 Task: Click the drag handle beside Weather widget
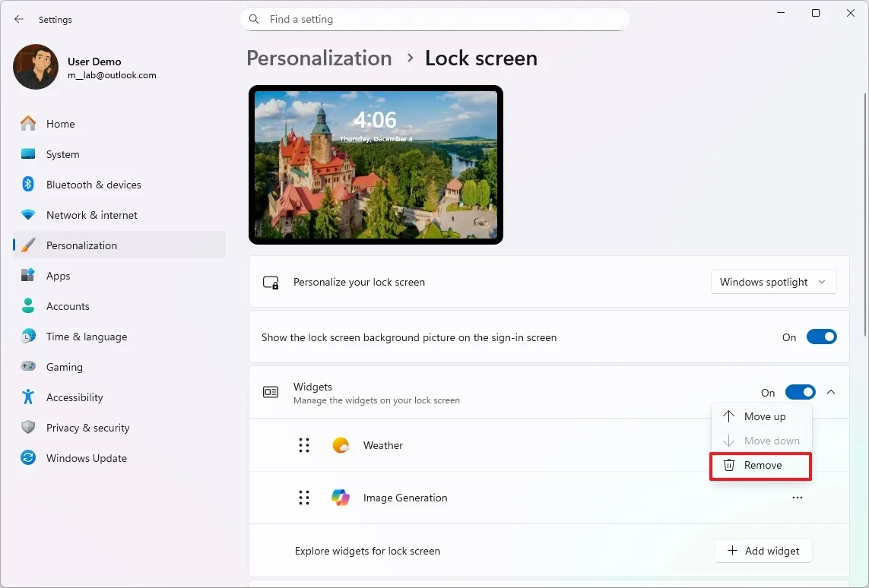(304, 446)
